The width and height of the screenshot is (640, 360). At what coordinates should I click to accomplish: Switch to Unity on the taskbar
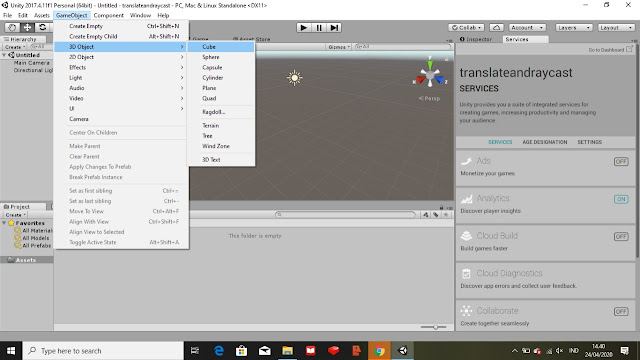click(x=402, y=351)
